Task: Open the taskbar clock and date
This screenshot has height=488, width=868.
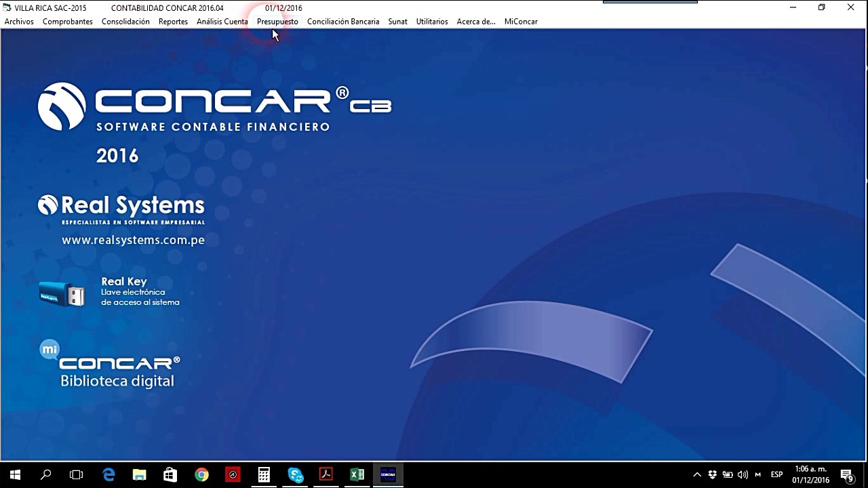Action: [810, 474]
